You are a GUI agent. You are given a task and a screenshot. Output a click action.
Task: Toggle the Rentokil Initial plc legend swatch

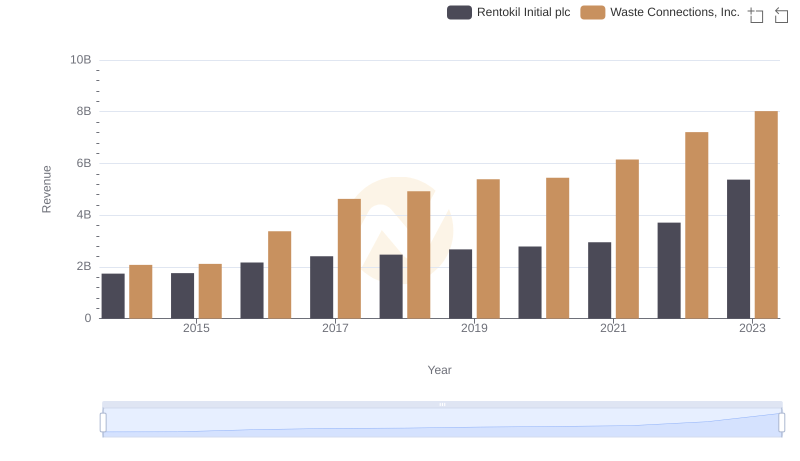[459, 12]
